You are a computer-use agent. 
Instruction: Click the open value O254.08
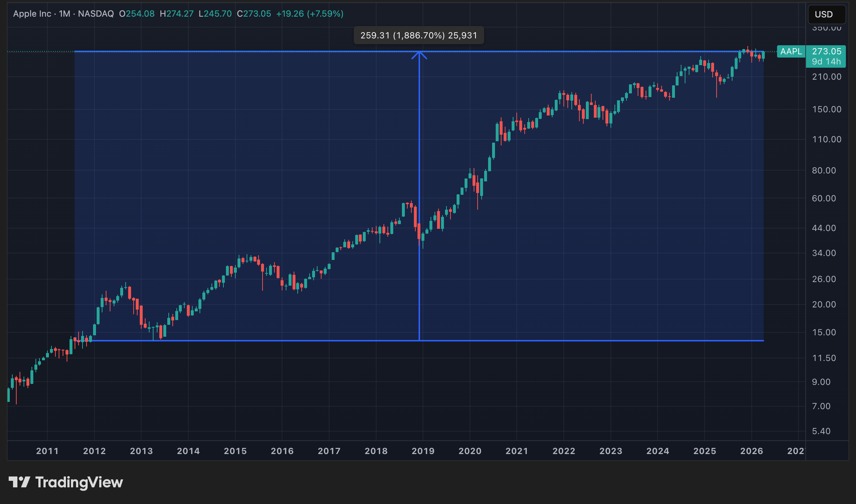click(x=137, y=14)
